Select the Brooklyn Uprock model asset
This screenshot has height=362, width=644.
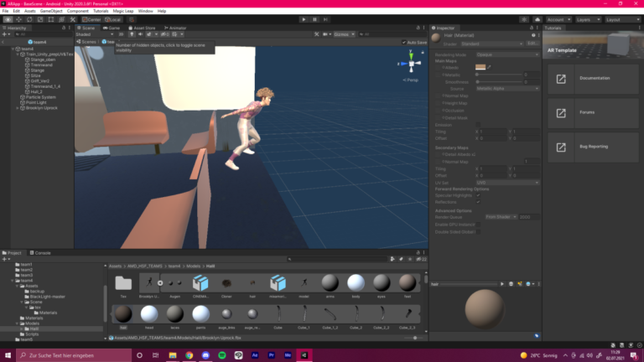click(x=148, y=284)
